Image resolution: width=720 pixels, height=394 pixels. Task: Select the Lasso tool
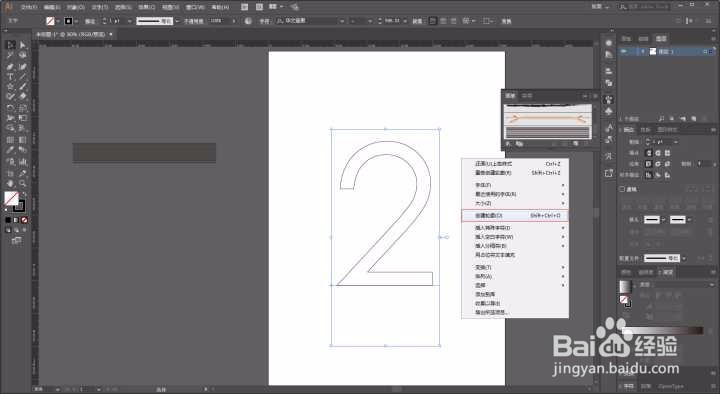pyautogui.click(x=22, y=55)
